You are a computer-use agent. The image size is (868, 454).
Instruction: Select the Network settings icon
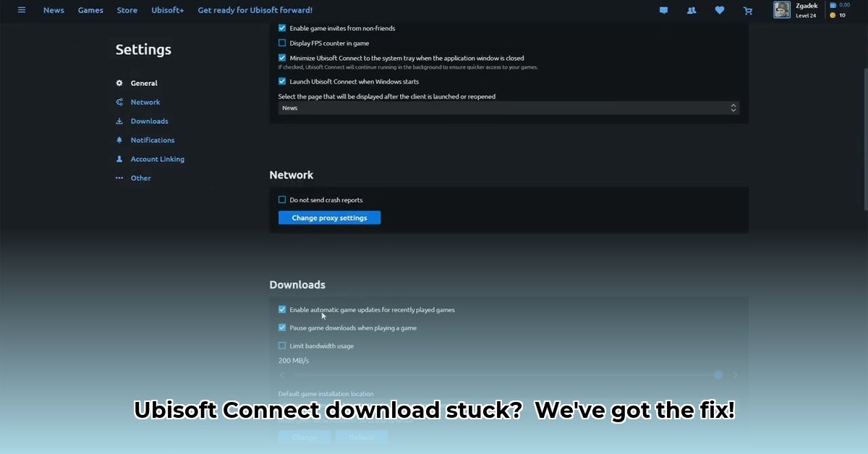120,102
